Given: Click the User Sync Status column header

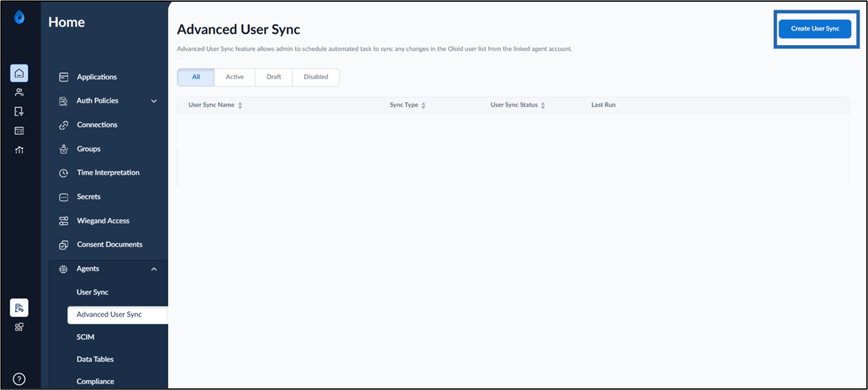Looking at the screenshot, I should pos(514,105).
